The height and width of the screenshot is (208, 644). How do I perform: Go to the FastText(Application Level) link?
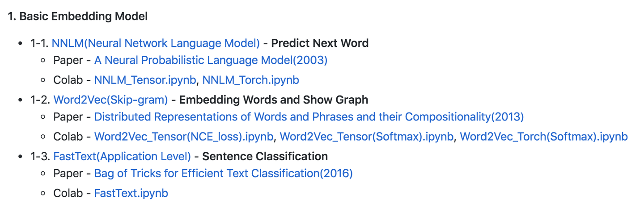pyautogui.click(x=122, y=157)
